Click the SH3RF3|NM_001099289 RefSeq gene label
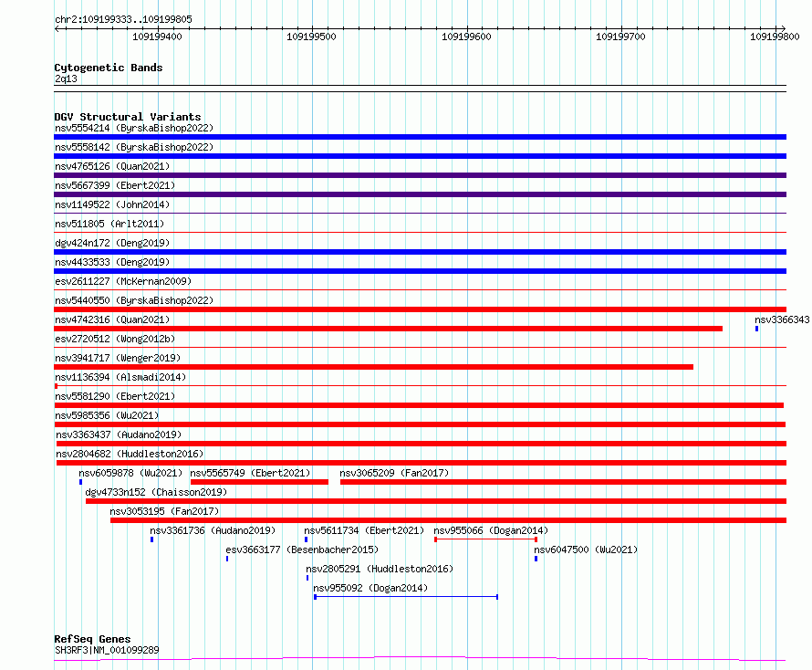 (x=107, y=650)
